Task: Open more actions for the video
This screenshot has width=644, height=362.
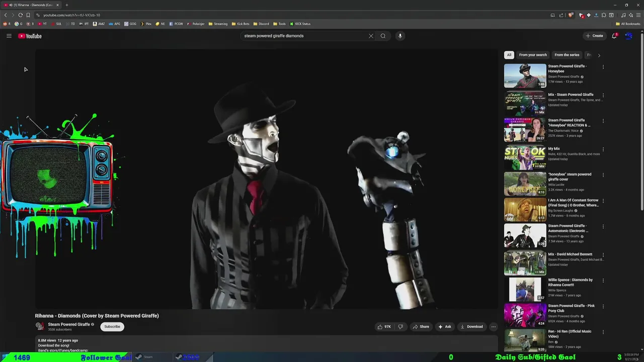Action: 493,326
